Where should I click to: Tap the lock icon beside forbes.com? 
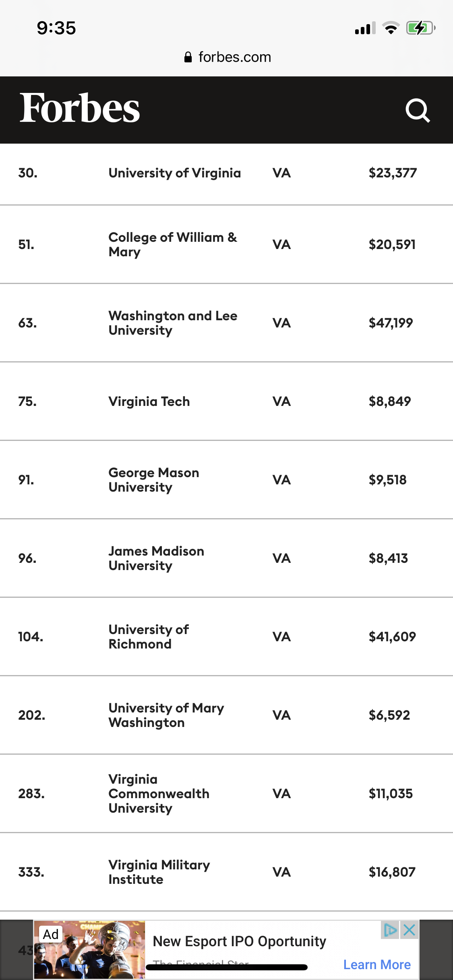tap(188, 58)
